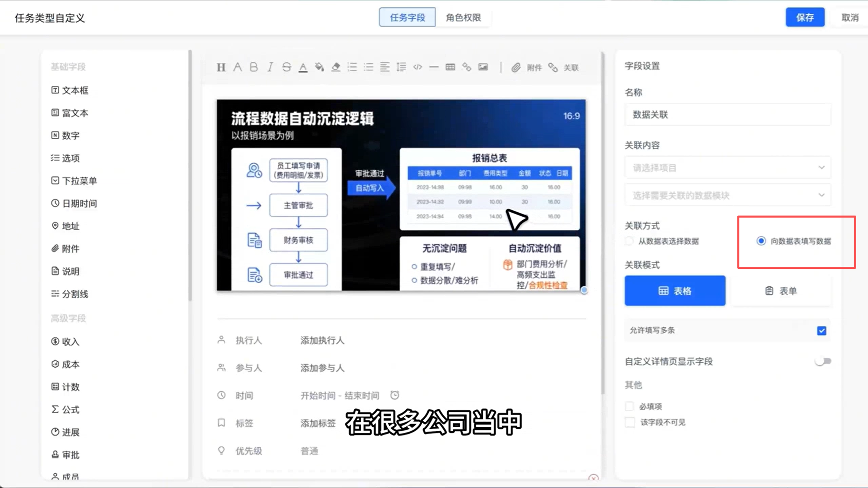Open the background fill color tool
868x488 pixels.
tap(319, 67)
